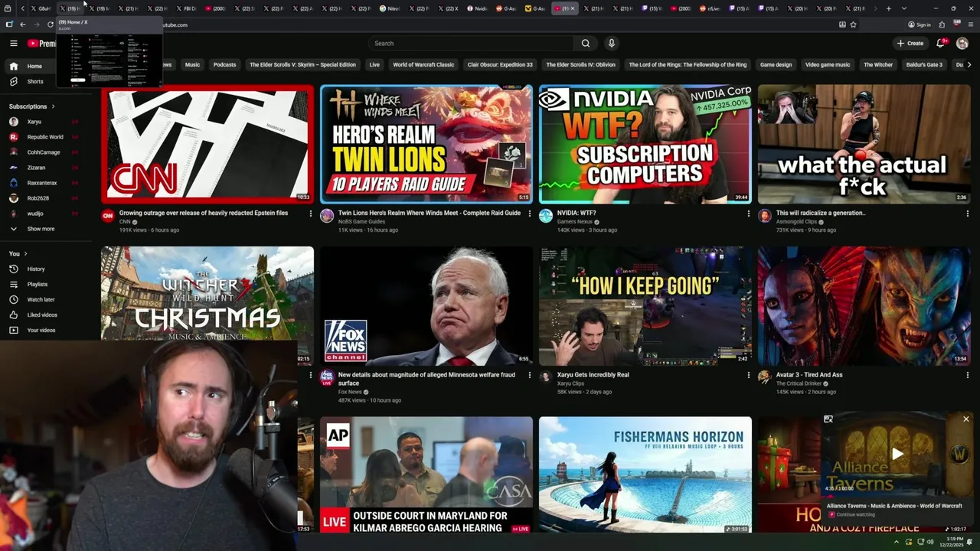Open options for This will radicalize video

tap(968, 214)
